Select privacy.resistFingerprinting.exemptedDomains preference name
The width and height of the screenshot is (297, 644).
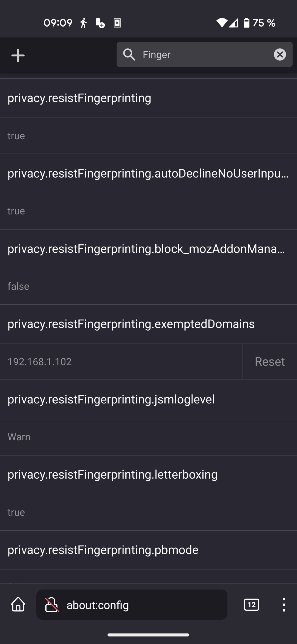131,324
